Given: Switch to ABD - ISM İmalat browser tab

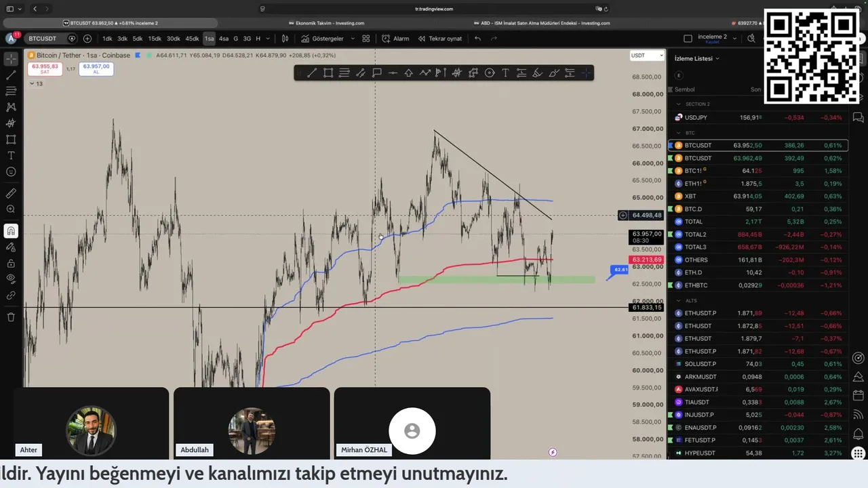Looking at the screenshot, I should [x=541, y=23].
